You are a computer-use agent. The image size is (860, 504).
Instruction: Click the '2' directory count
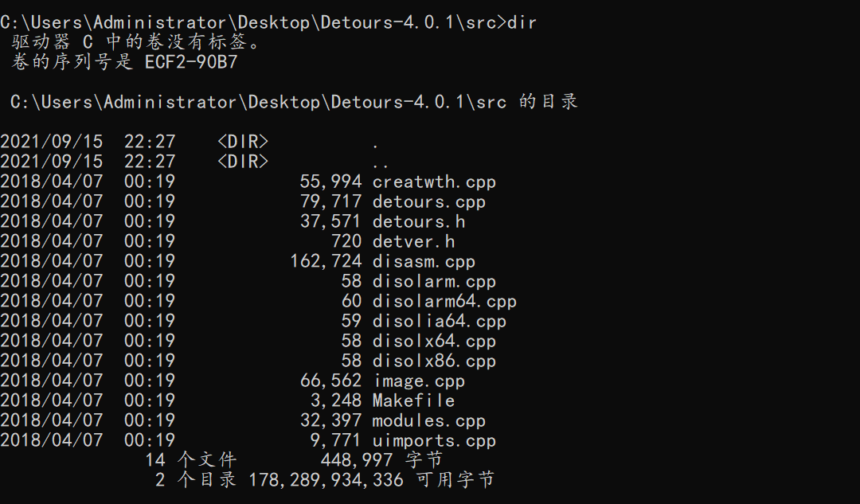coord(160,480)
